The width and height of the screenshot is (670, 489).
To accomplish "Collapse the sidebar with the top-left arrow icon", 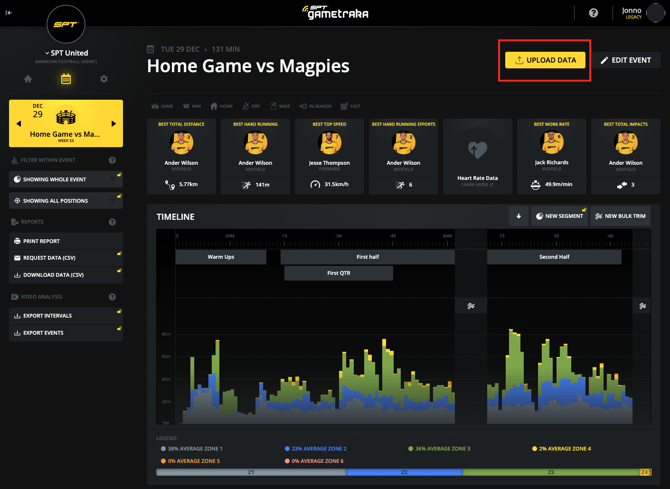I will tap(9, 13).
